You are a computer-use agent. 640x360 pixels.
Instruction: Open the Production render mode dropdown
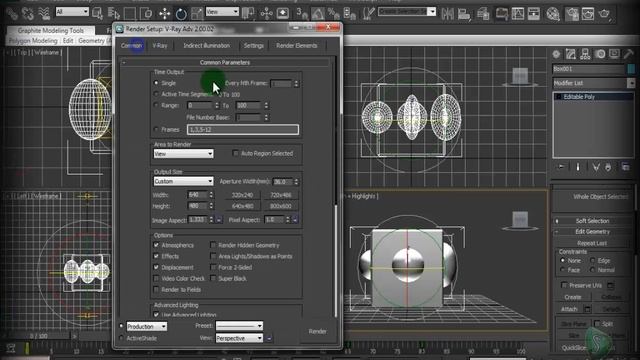pos(147,327)
